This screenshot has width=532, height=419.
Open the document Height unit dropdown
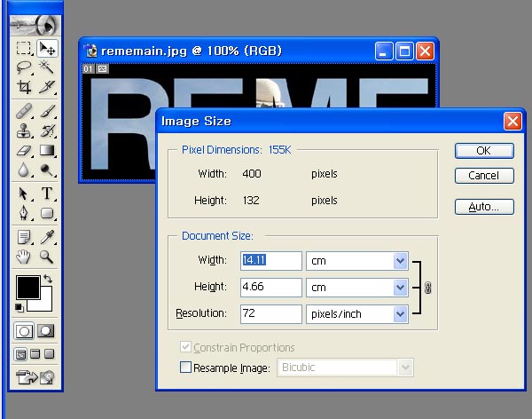(400, 288)
